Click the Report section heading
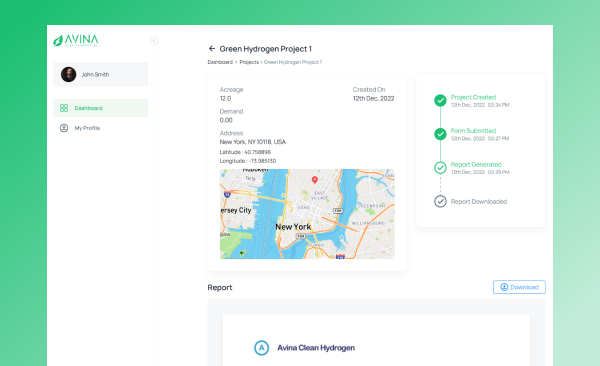This screenshot has width=600, height=366. (220, 288)
